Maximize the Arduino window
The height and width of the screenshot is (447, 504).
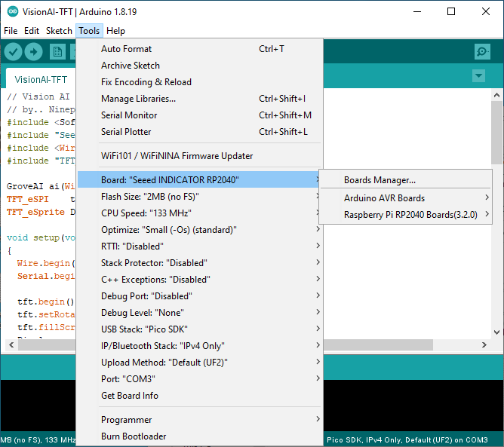pos(451,11)
